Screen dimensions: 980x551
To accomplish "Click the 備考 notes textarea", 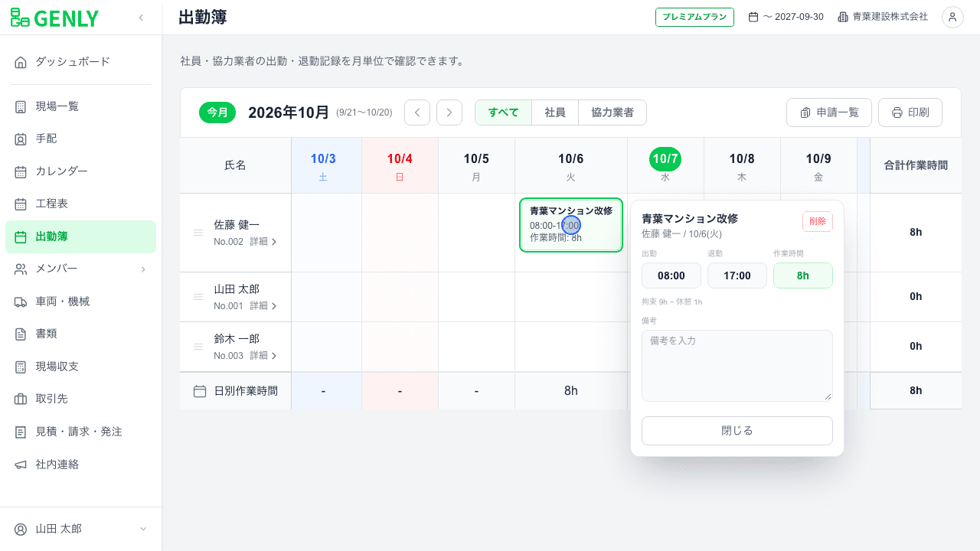I will tap(737, 366).
